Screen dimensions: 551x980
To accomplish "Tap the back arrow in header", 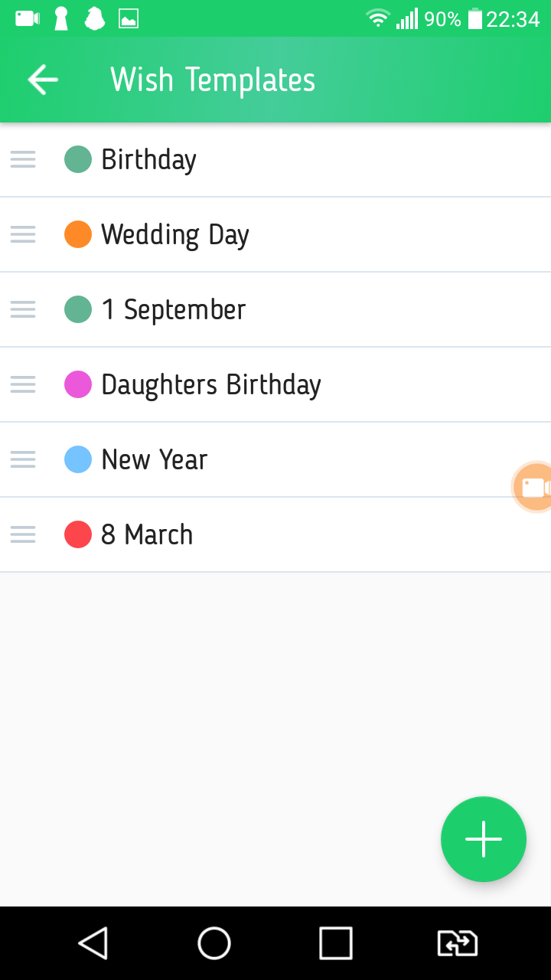I will [43, 80].
